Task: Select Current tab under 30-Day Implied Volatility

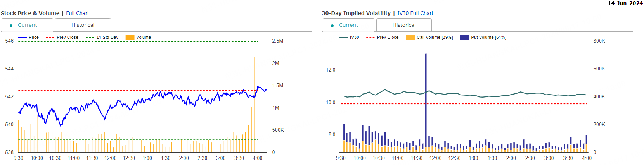Action: 348,25
